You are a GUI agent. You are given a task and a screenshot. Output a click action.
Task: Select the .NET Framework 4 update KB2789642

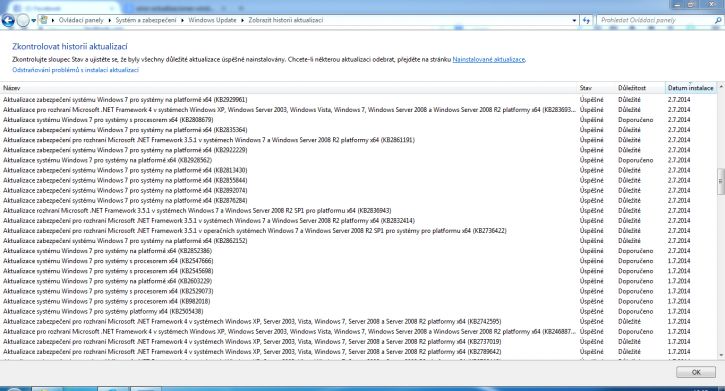click(x=358, y=352)
